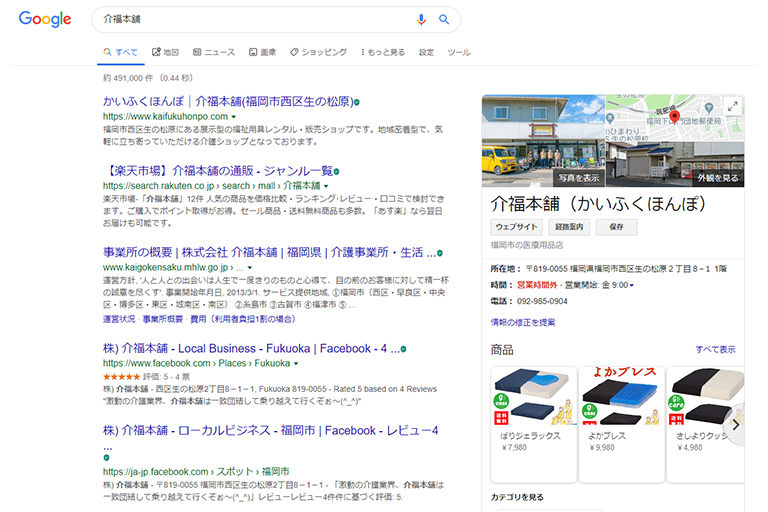Click the magnifier search button
768x512 pixels.
pyautogui.click(x=444, y=19)
